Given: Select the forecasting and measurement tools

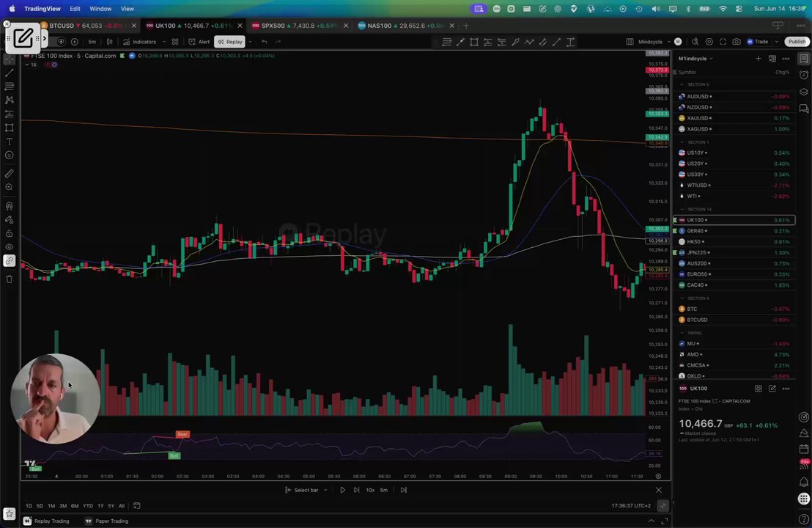Looking at the screenshot, I should 10,114.
